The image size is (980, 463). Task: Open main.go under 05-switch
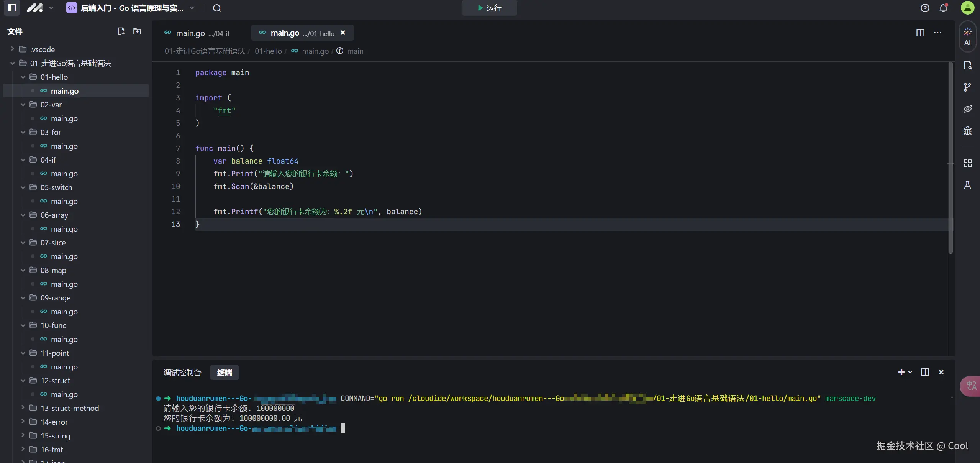click(64, 201)
